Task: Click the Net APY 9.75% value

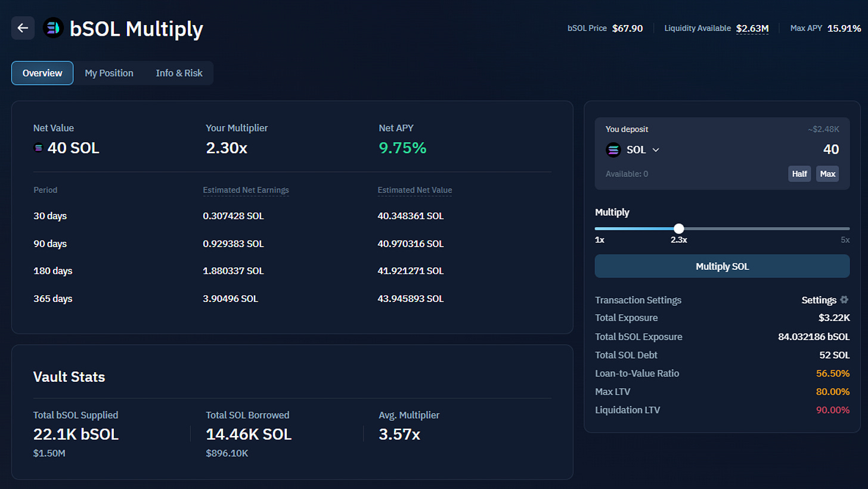Action: coord(402,148)
